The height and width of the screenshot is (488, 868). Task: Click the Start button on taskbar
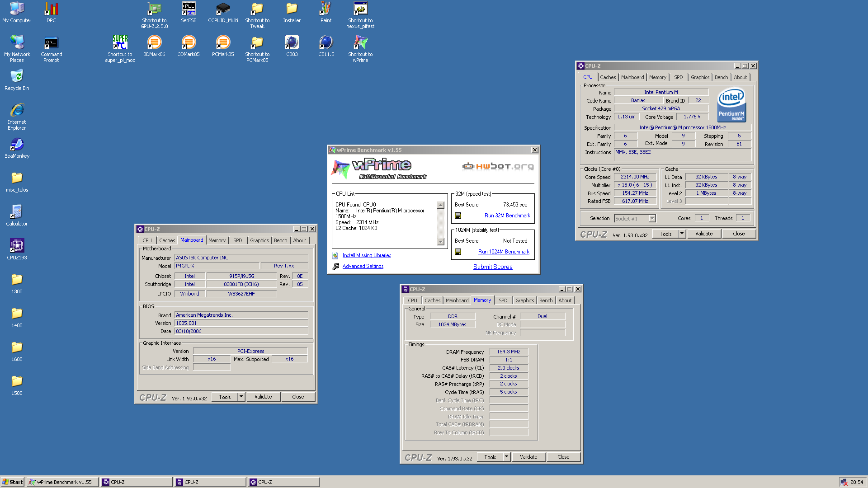13,482
